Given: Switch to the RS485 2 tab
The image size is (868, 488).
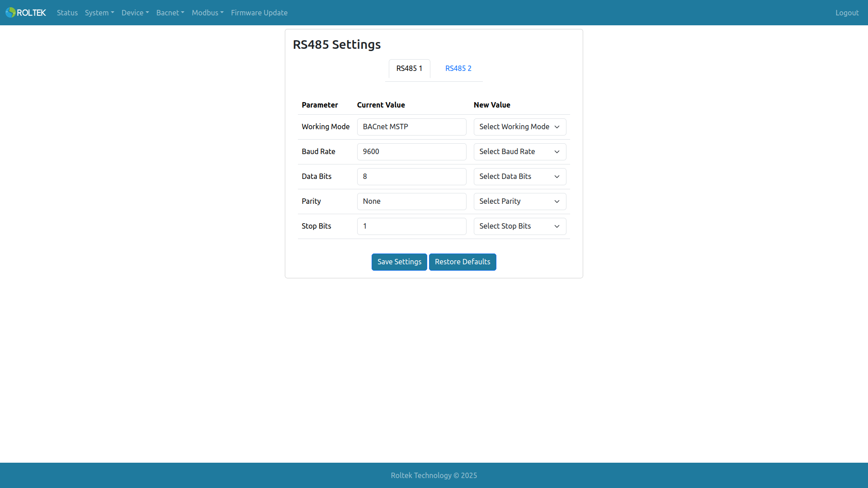Looking at the screenshot, I should click(458, 68).
